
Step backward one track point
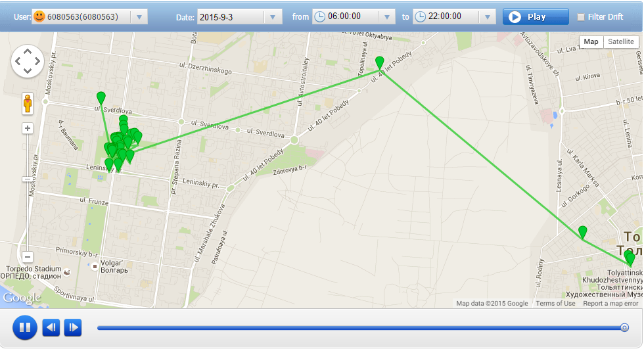[x=51, y=327]
